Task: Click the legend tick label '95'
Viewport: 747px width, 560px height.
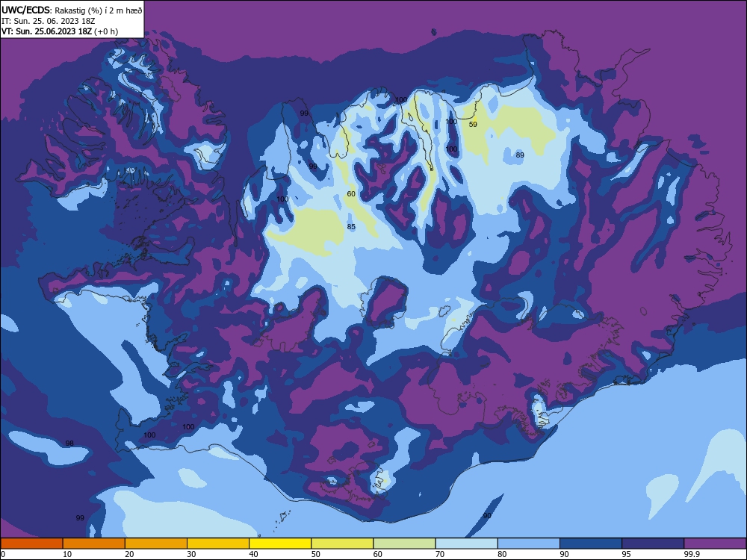Action: tap(627, 554)
